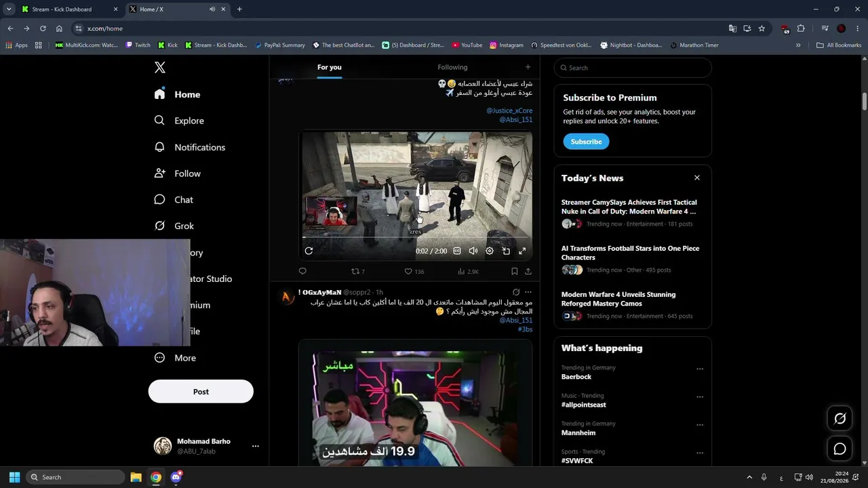Open Google Translate icon in address bar
Viewport: 868px width, 488px height.
[732, 28]
